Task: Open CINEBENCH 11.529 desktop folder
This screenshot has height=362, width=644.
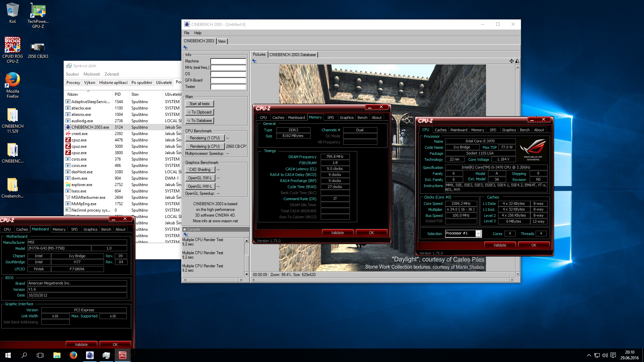Action: coord(12,121)
